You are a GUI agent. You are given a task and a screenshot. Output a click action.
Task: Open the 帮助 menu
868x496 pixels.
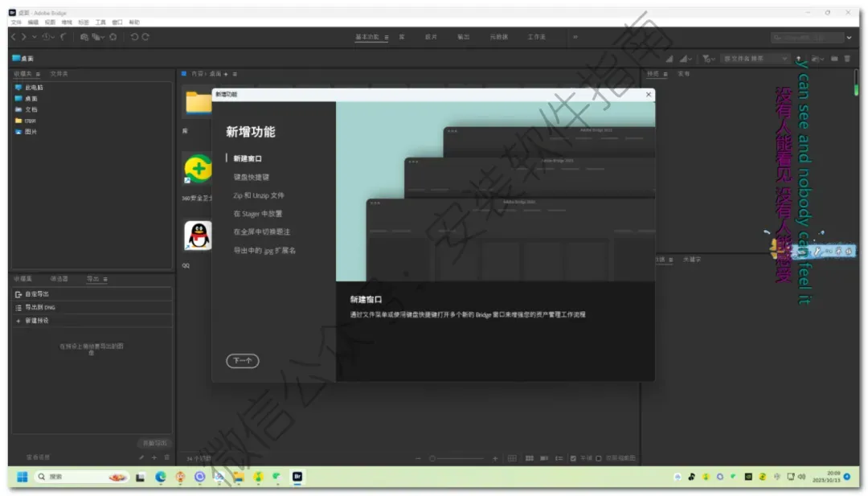coord(134,23)
